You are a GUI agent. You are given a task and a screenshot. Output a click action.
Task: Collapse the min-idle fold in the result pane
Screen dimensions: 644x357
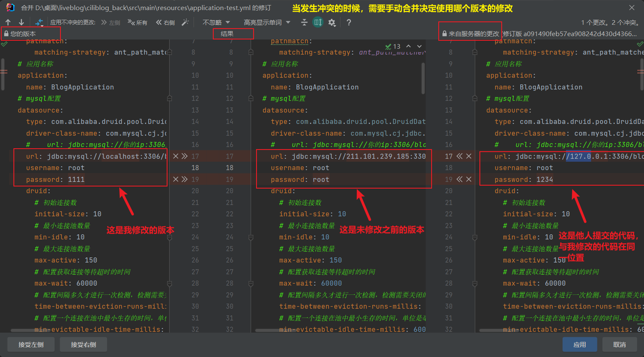[251, 237]
